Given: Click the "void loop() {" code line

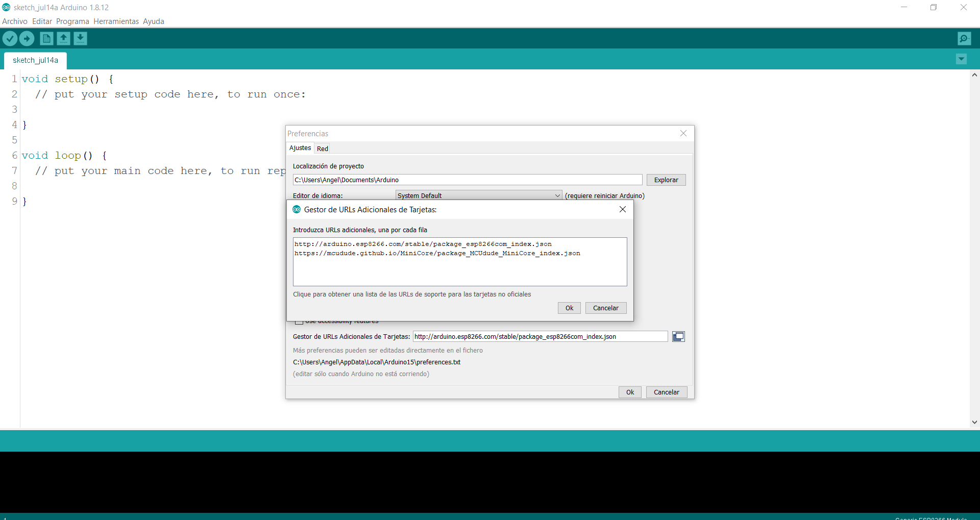Looking at the screenshot, I should [x=64, y=156].
